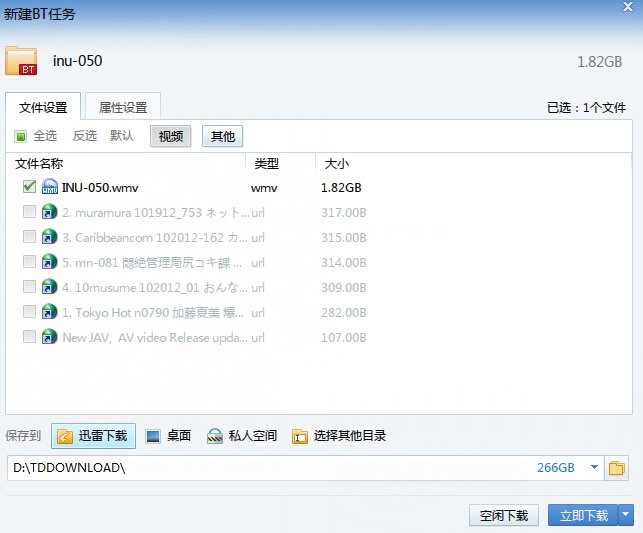
Task: Choose 桌面 as save location
Action: (x=169, y=436)
